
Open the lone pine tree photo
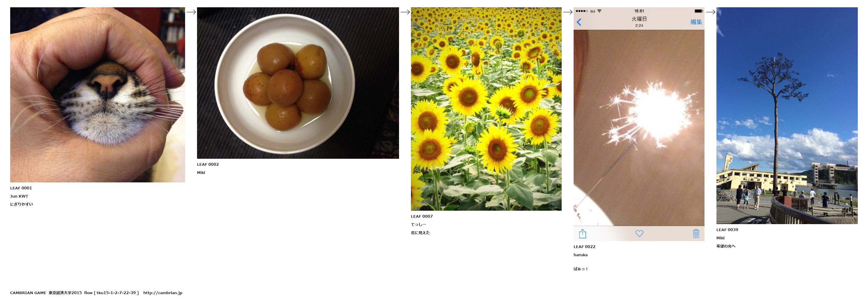(787, 116)
